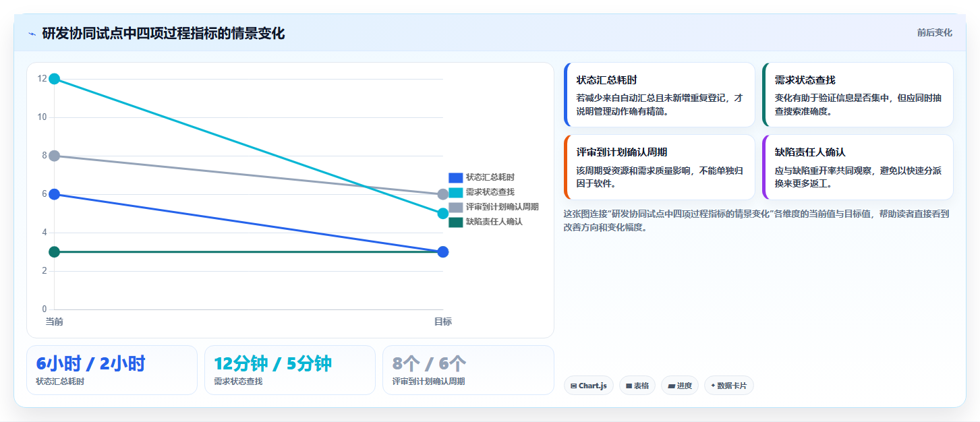This screenshot has width=980, height=422.
Task: Click the lightning icon beside the title
Action: [x=32, y=34]
